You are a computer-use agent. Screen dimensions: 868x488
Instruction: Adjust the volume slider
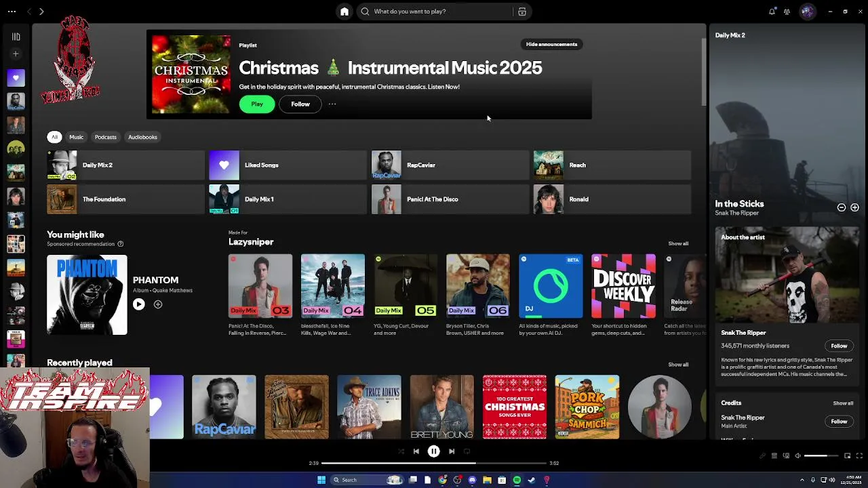coord(821,456)
